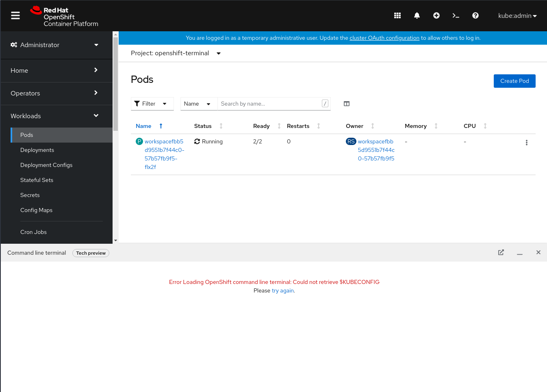Open the pod row kebab actions menu
Viewport: 547px width, 392px height.
[527, 143]
